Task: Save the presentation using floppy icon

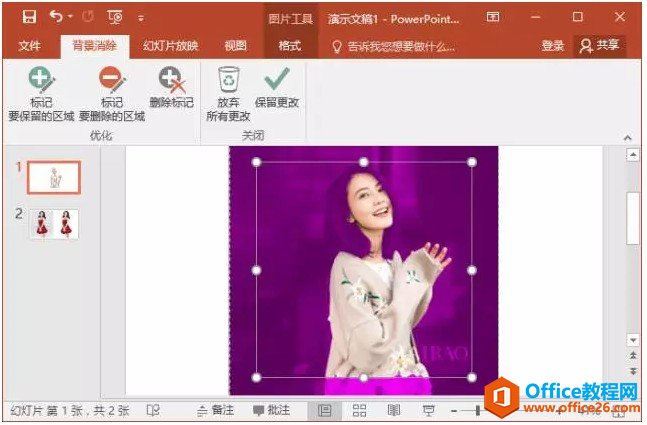Action: 29,17
